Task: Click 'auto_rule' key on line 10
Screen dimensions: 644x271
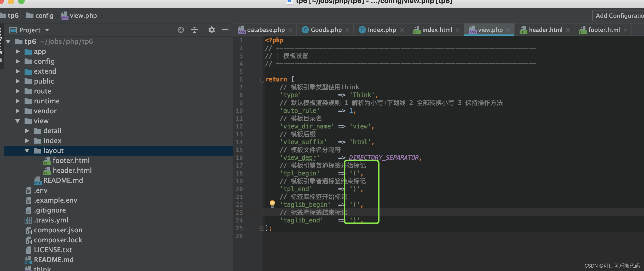Action: pyautogui.click(x=300, y=111)
